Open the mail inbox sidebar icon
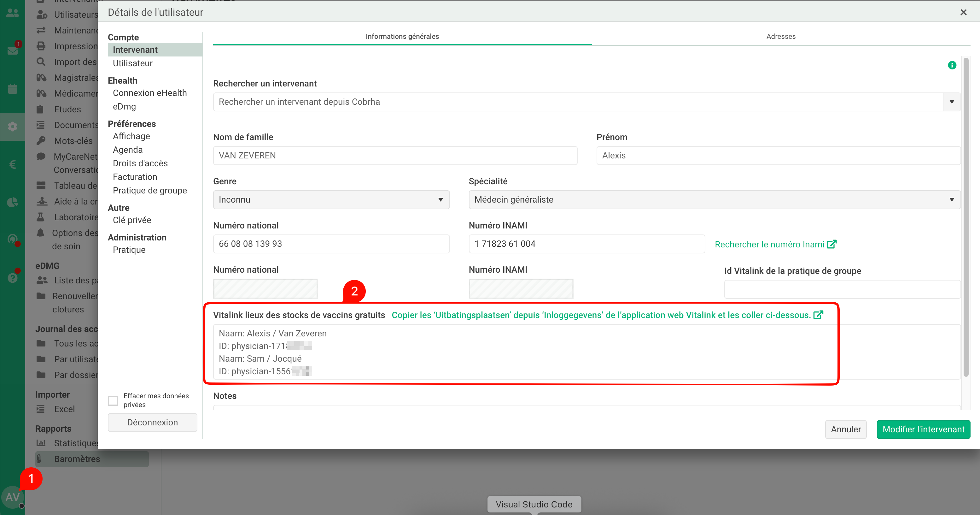980x515 pixels. 13,50
